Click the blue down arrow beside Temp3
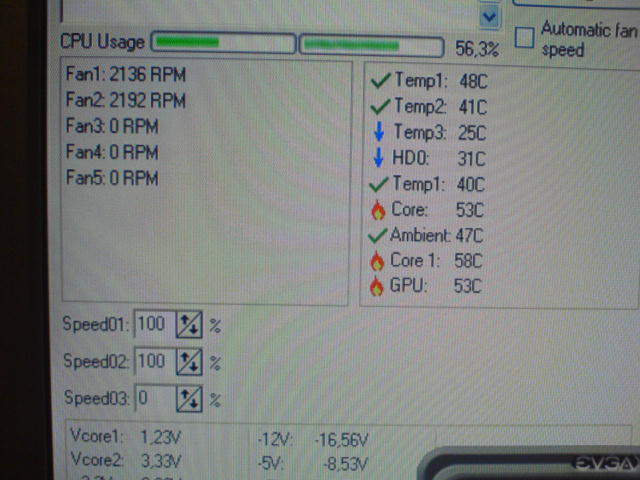The image size is (640, 480). (379, 132)
